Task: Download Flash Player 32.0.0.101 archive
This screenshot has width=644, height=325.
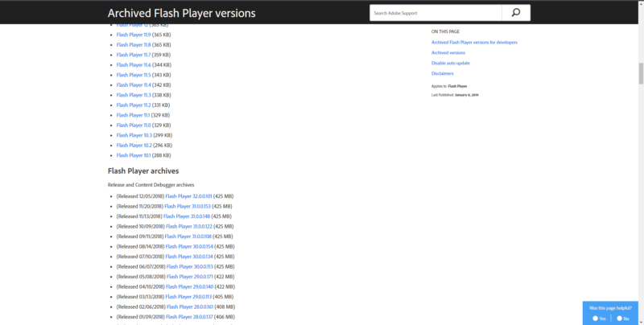Action: pyautogui.click(x=188, y=196)
